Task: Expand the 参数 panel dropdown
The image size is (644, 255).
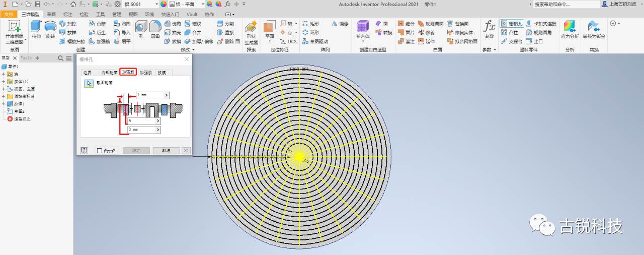Action: (x=495, y=50)
